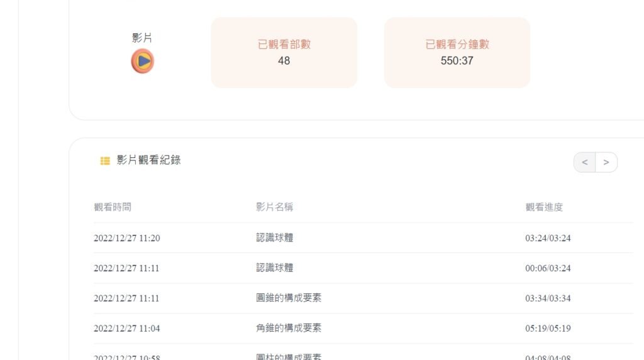Open the 圓錐的構成要素 video
644x360 pixels.
pos(289,298)
